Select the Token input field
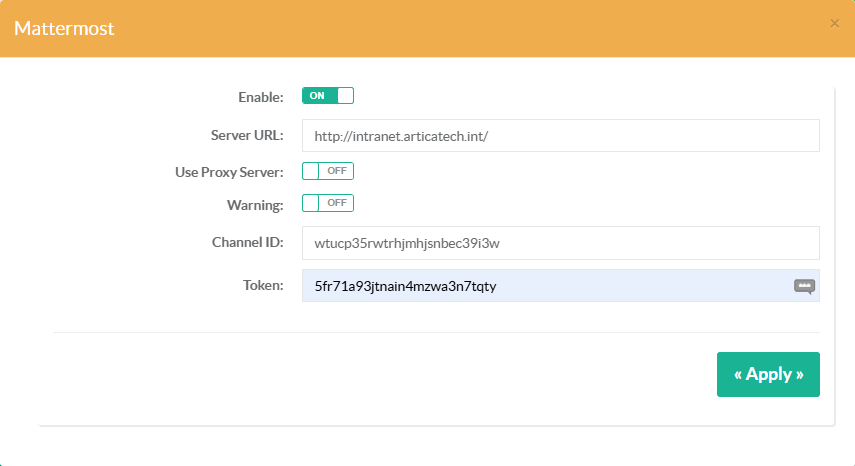 [545, 286]
